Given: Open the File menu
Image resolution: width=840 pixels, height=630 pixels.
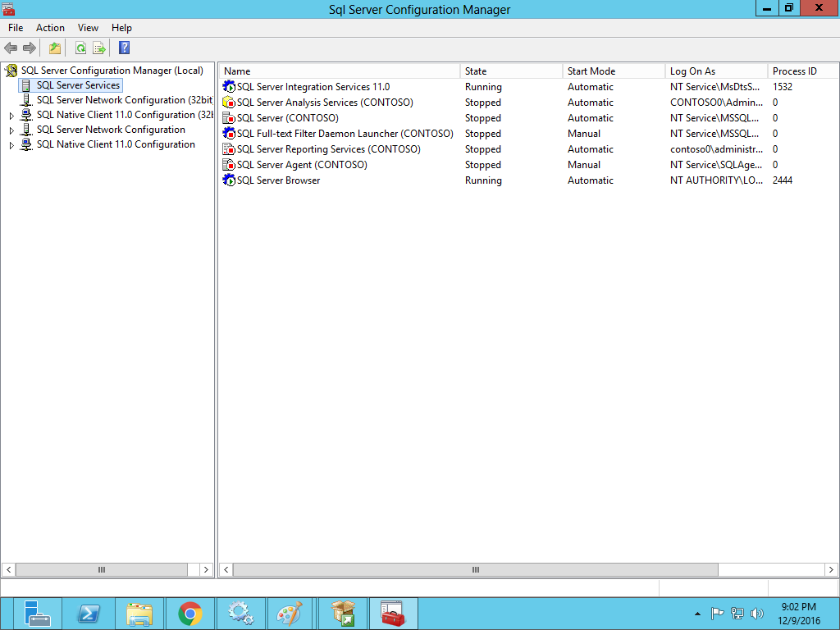Looking at the screenshot, I should [16, 28].
